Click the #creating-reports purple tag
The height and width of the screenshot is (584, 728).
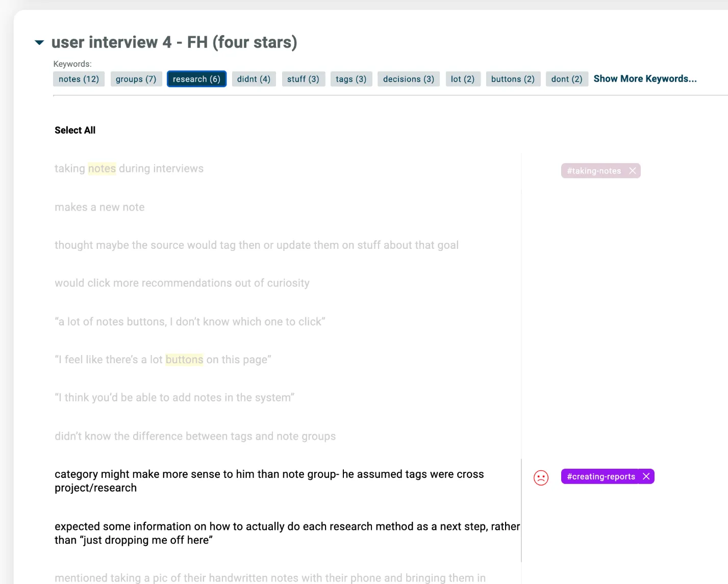coord(601,476)
